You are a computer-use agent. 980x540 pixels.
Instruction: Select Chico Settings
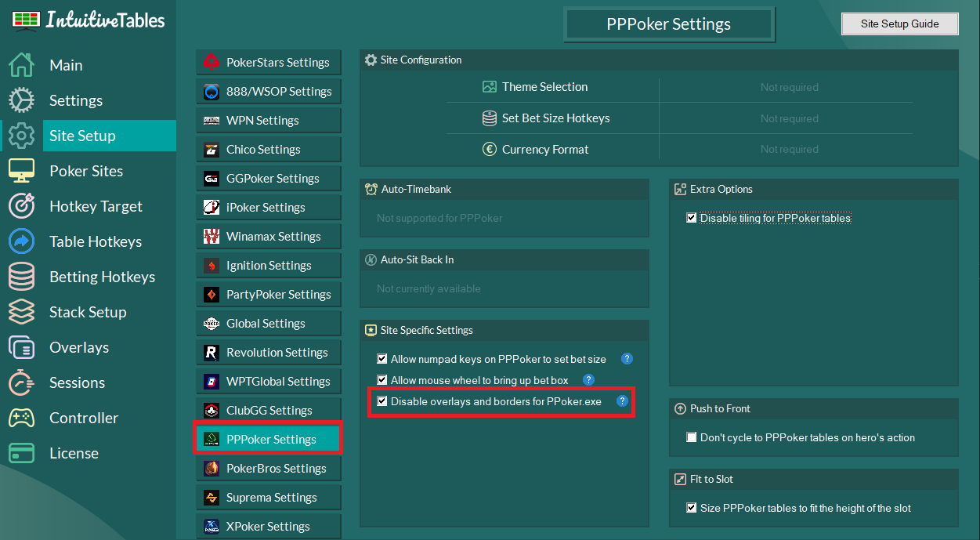(x=268, y=150)
